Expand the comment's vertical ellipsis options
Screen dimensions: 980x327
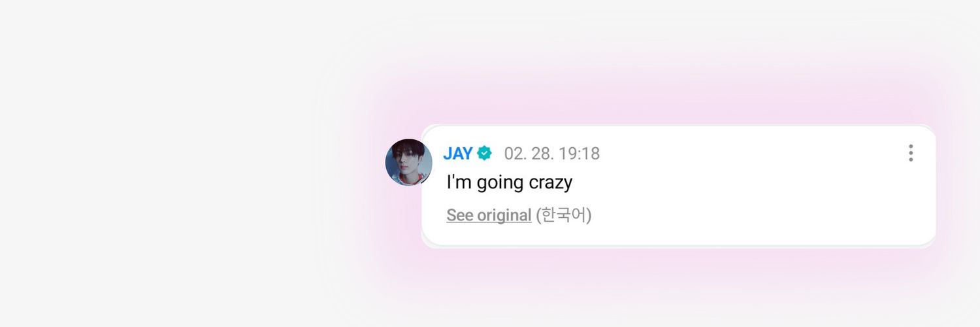[x=910, y=153]
